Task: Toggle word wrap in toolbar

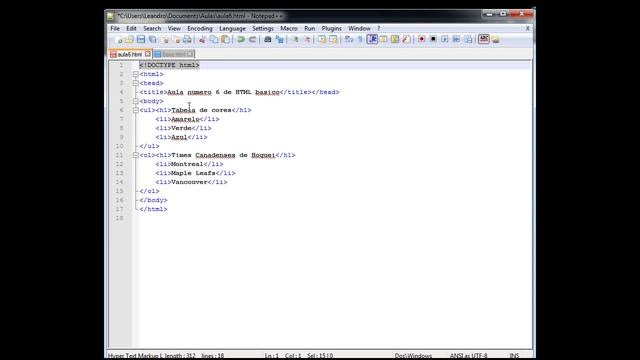Action: (349, 40)
